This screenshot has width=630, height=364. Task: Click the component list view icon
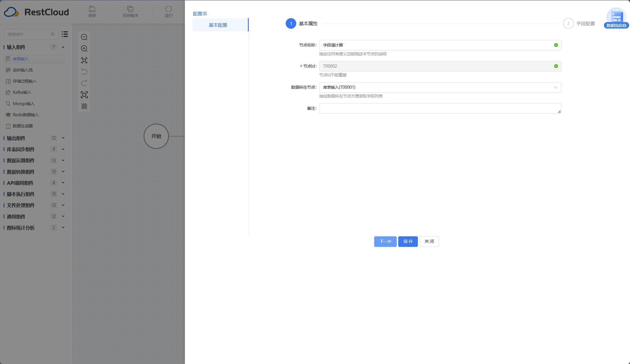point(65,34)
